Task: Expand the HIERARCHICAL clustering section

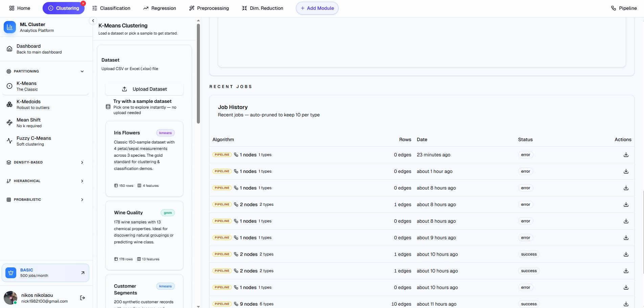Action: click(x=82, y=181)
